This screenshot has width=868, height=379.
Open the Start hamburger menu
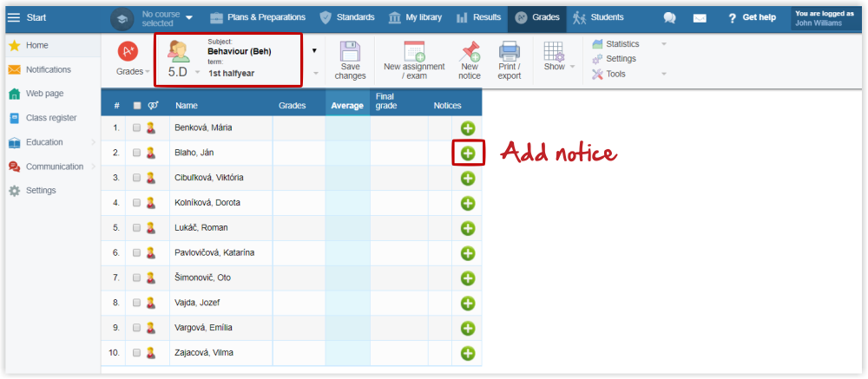(x=13, y=17)
